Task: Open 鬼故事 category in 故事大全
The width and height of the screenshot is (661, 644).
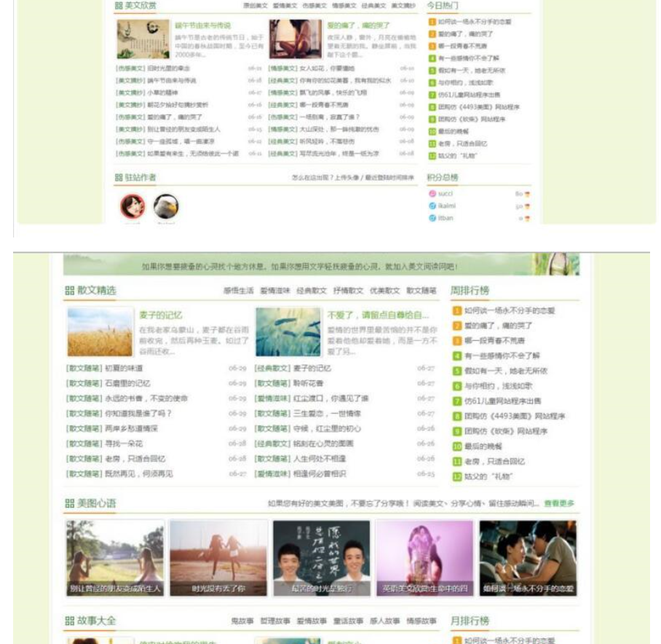Action: tap(242, 621)
